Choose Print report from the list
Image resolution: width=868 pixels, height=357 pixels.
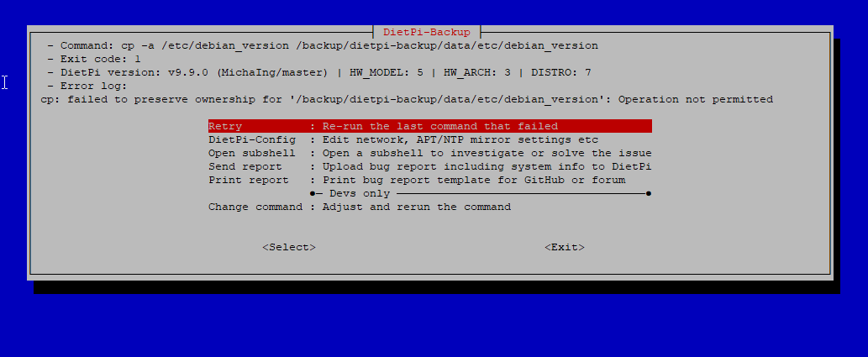click(429, 180)
